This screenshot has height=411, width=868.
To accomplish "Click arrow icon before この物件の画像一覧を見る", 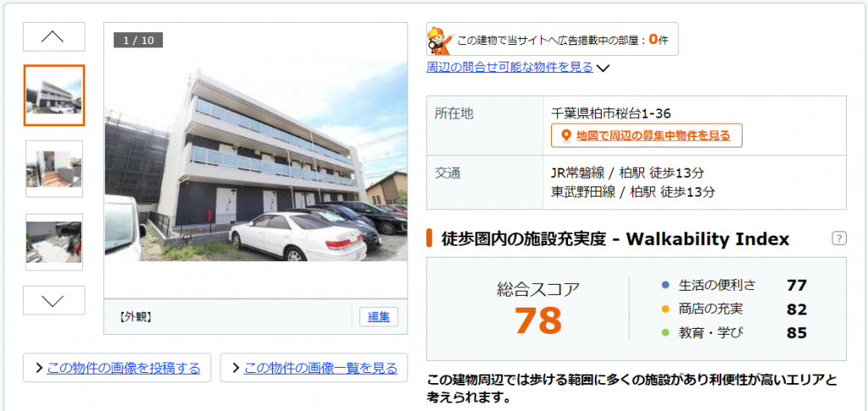I will point(236,368).
